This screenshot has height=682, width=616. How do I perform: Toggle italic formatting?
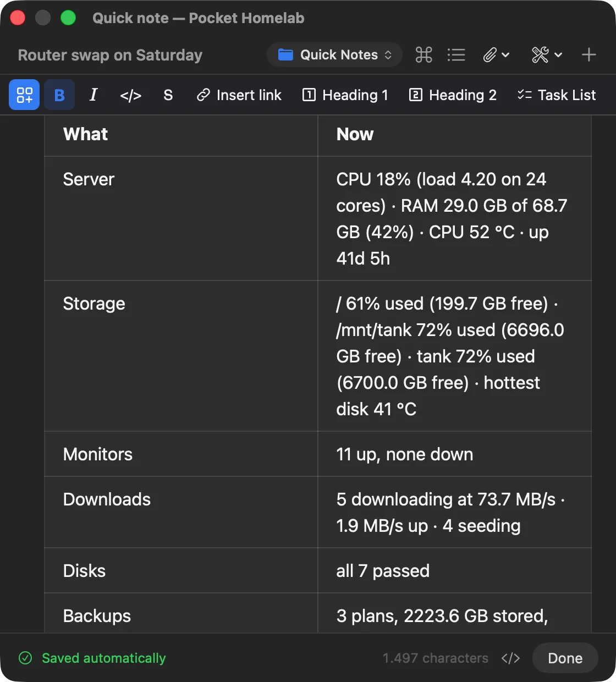coord(94,95)
